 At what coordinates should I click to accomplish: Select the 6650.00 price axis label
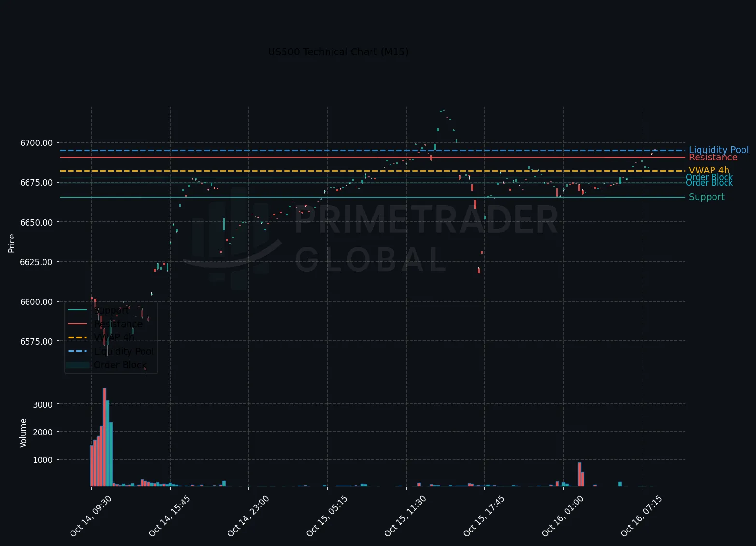(36, 222)
